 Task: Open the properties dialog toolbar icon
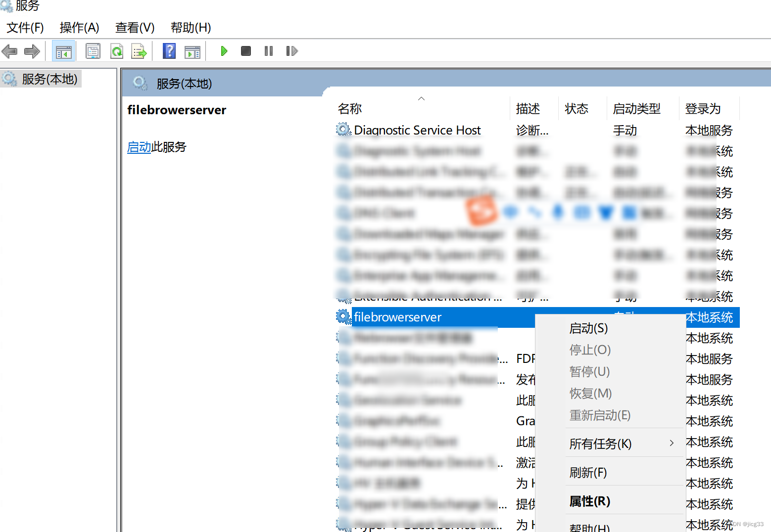click(x=93, y=51)
